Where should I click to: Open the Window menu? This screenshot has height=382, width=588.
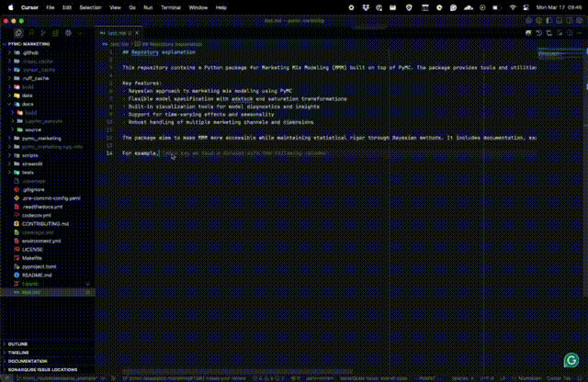198,7
